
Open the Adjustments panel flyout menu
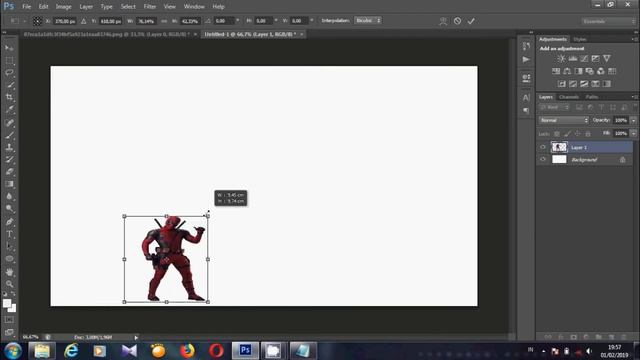pos(634,39)
